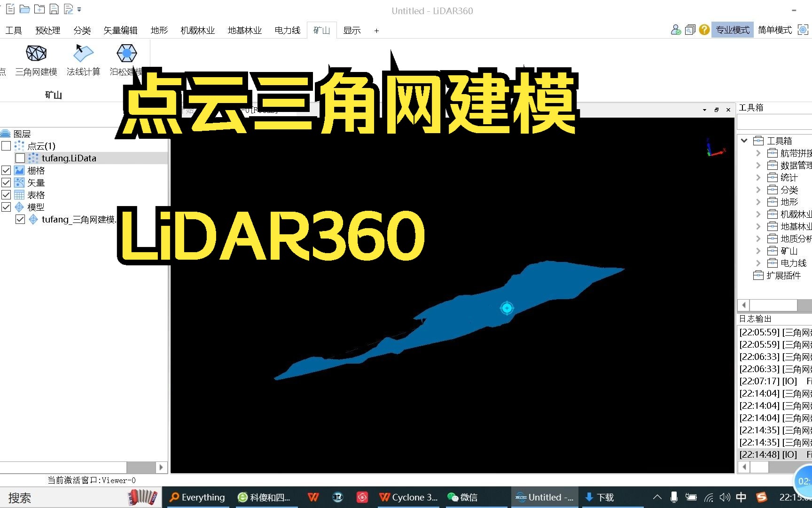The width and height of the screenshot is (812, 508).
Task: Open Cyclone 3 from the taskbar
Action: point(408,497)
